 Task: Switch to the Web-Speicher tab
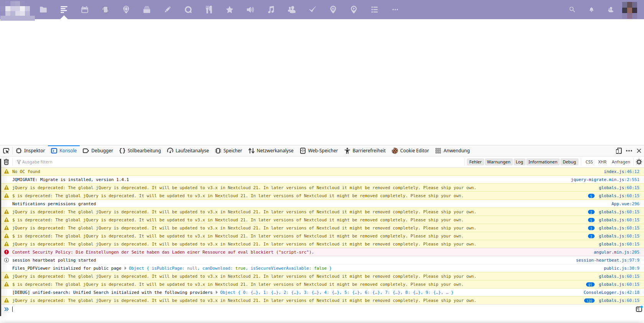[319, 151]
